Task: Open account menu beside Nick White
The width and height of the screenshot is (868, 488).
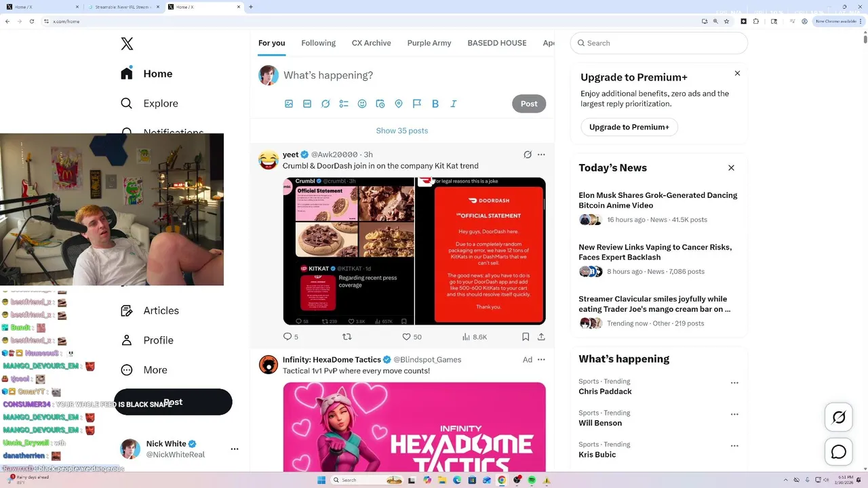Action: point(235,449)
